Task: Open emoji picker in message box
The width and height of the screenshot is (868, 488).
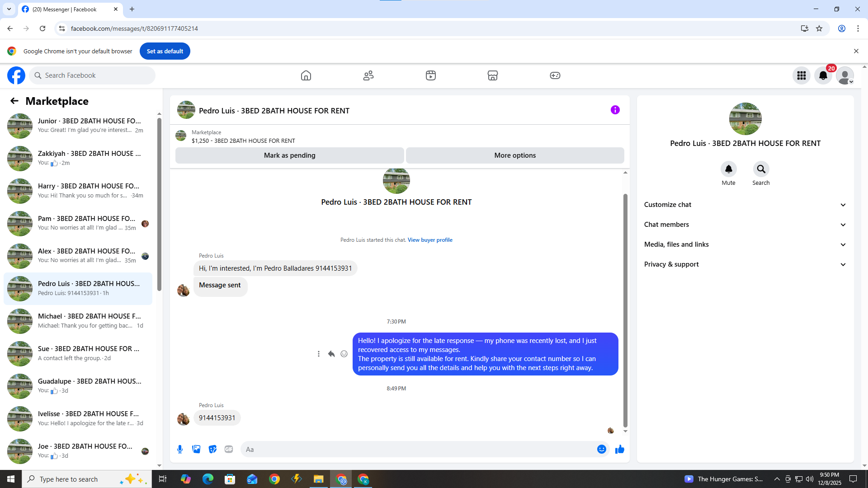Action: (602, 449)
